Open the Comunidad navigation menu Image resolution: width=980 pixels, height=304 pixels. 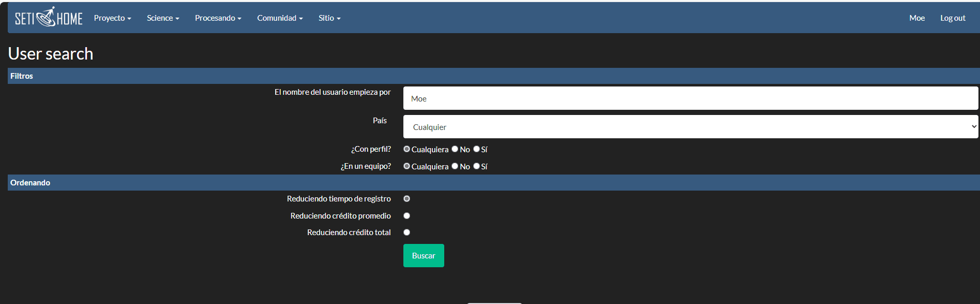pyautogui.click(x=280, y=18)
